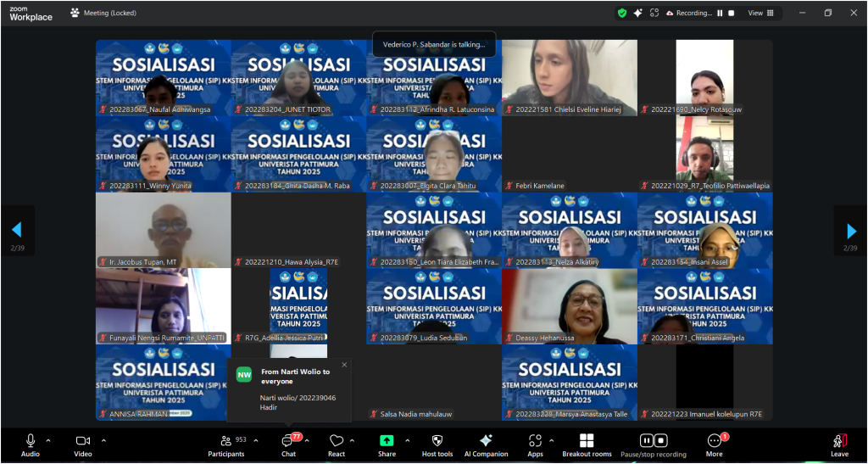Open the More options menu
The image size is (868, 464).
point(715,444)
